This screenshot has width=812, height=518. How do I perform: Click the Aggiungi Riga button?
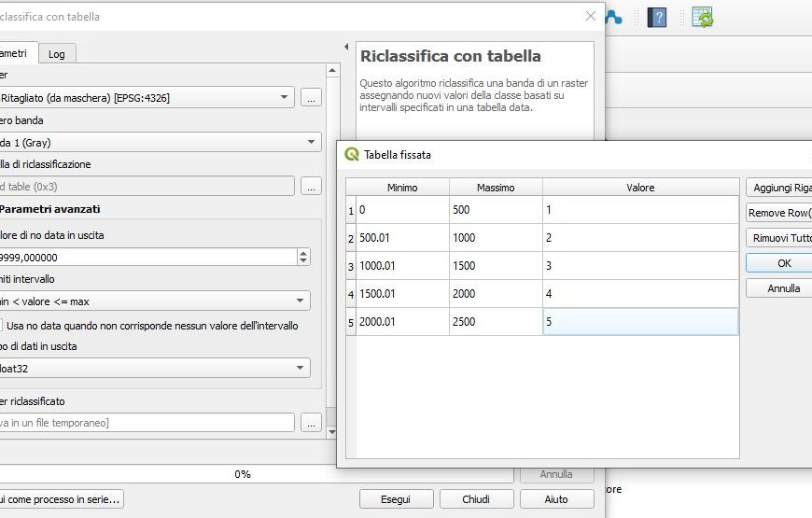pos(777,188)
